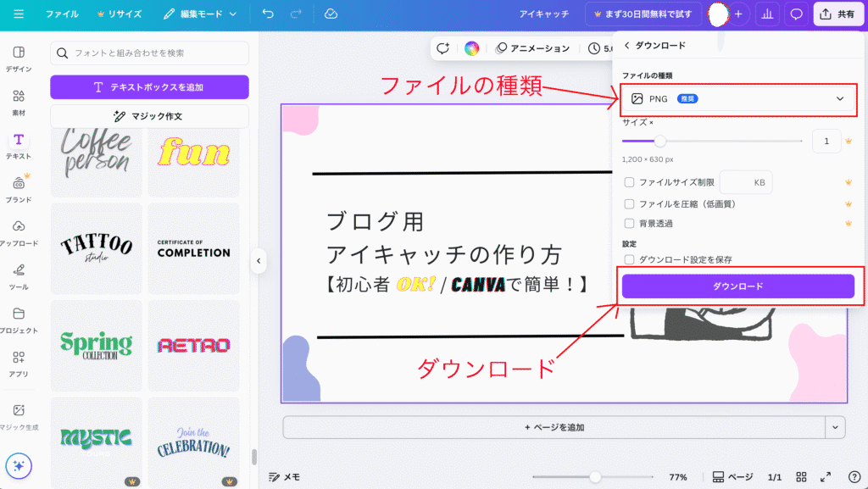Viewport: 868px width, 489px height.
Task: Open the rainbow color wheel swatch
Action: pyautogui.click(x=471, y=48)
